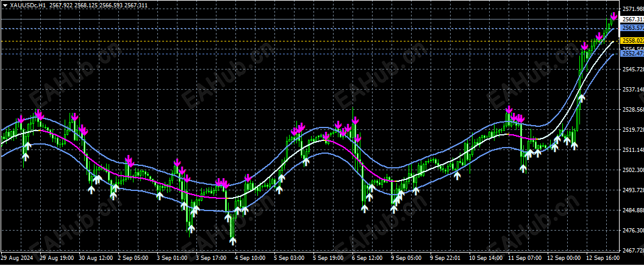Click the 2476.30 price scale label
Viewport: 644px width, 266px height.
point(633,230)
